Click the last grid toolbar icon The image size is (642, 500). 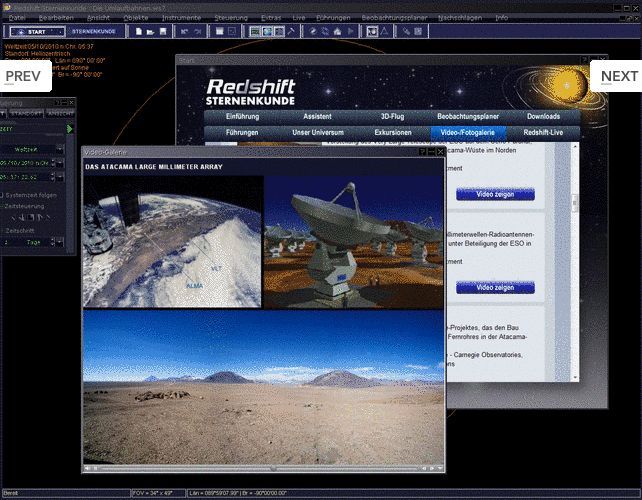418,32
